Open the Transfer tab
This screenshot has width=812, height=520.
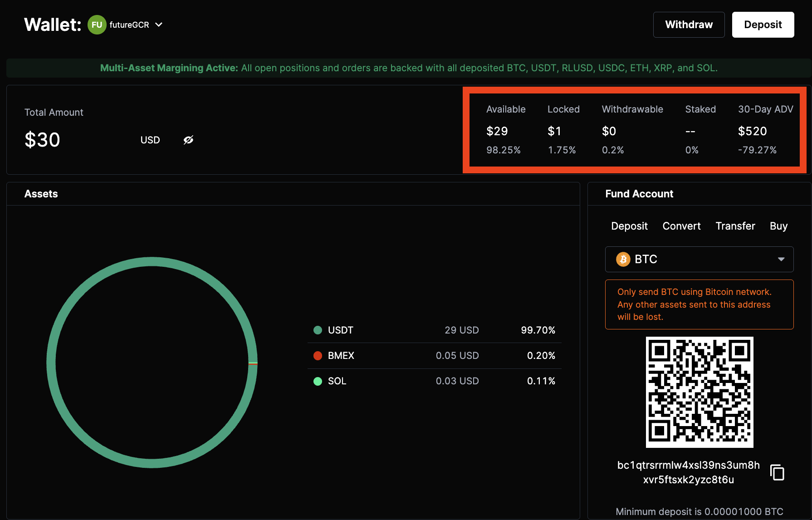(735, 226)
